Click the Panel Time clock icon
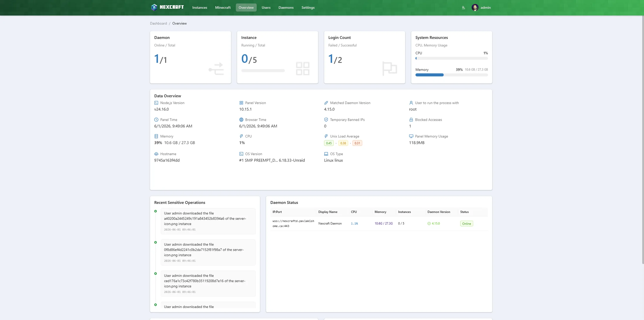The height and width of the screenshot is (320, 644). 156,120
